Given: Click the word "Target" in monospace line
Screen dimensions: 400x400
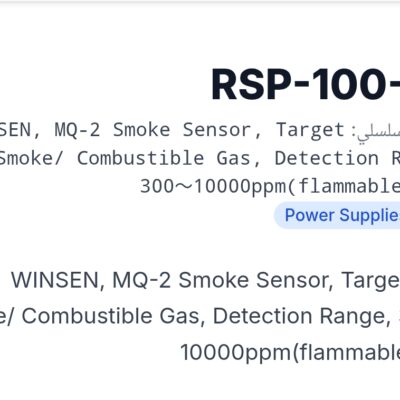Looking at the screenshot, I should [x=310, y=130].
